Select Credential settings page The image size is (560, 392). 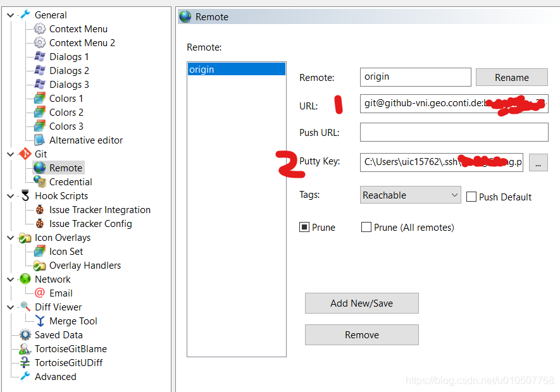(70, 182)
